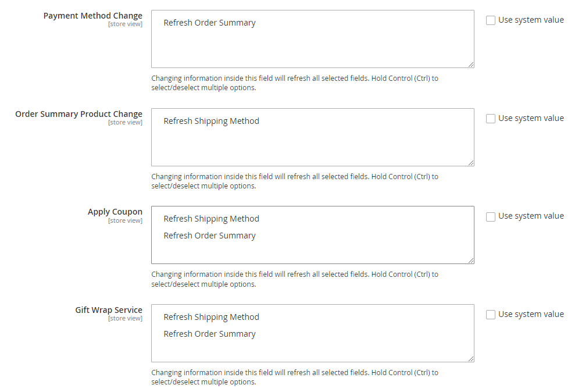The width and height of the screenshot is (582, 392).
Task: Select Refresh Order Summary in Apply Coupon list
Action: click(x=209, y=236)
